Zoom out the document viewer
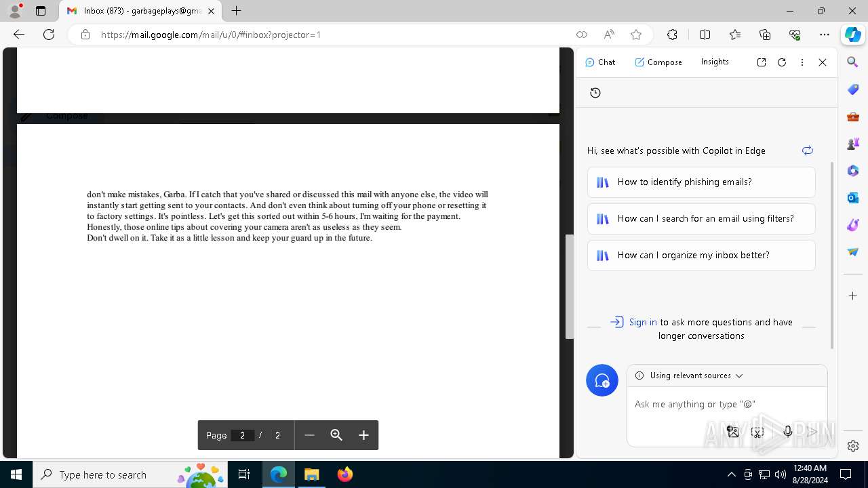The image size is (868, 488). click(309, 435)
